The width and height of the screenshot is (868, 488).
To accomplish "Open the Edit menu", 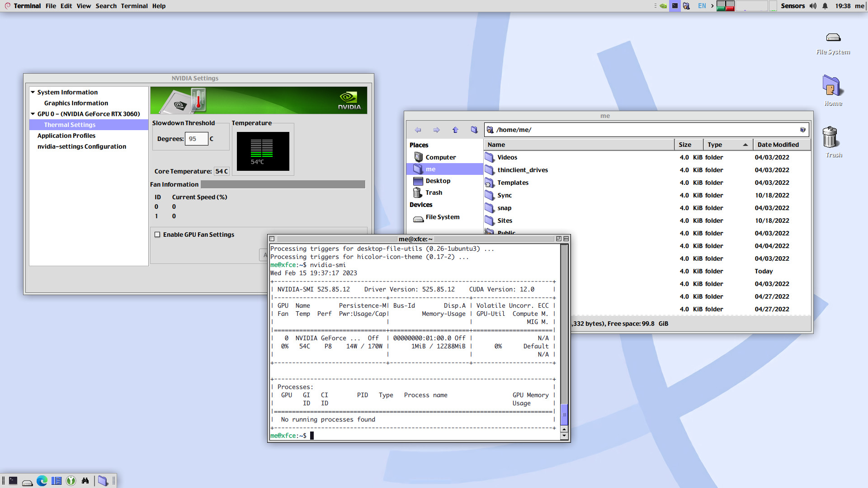I will pyautogui.click(x=66, y=6).
